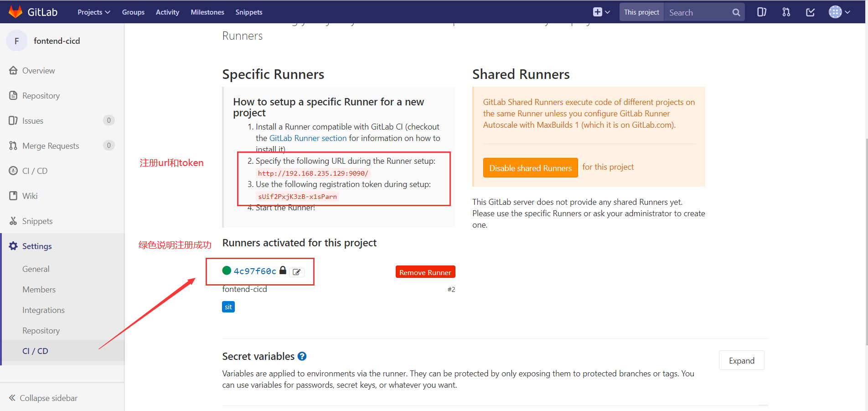
Task: Open the fontend-cicd project title link
Action: click(57, 41)
